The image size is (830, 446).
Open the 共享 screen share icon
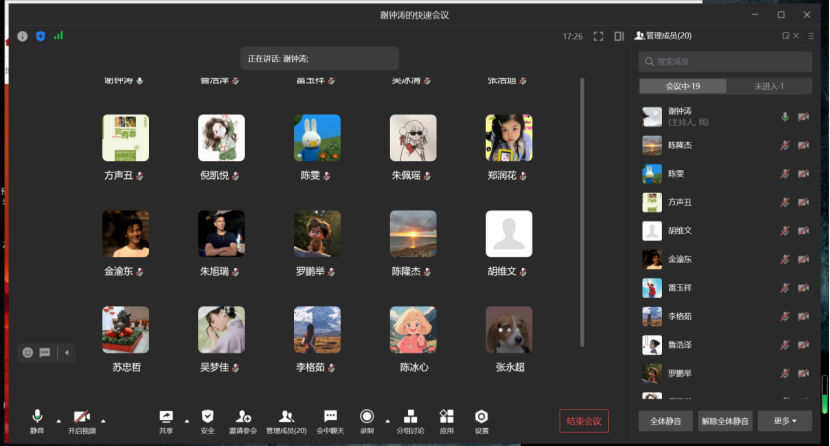[x=166, y=417]
